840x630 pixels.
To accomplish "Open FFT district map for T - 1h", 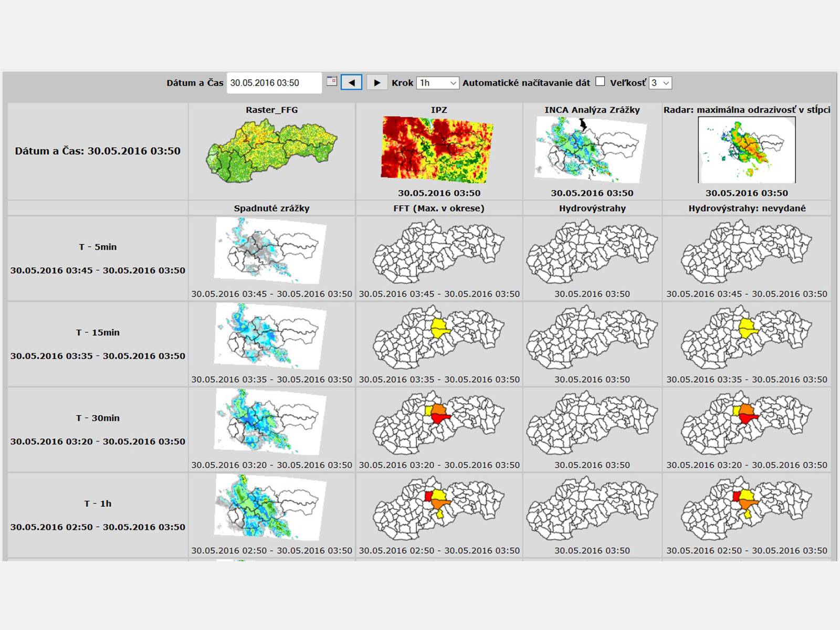I will click(439, 509).
